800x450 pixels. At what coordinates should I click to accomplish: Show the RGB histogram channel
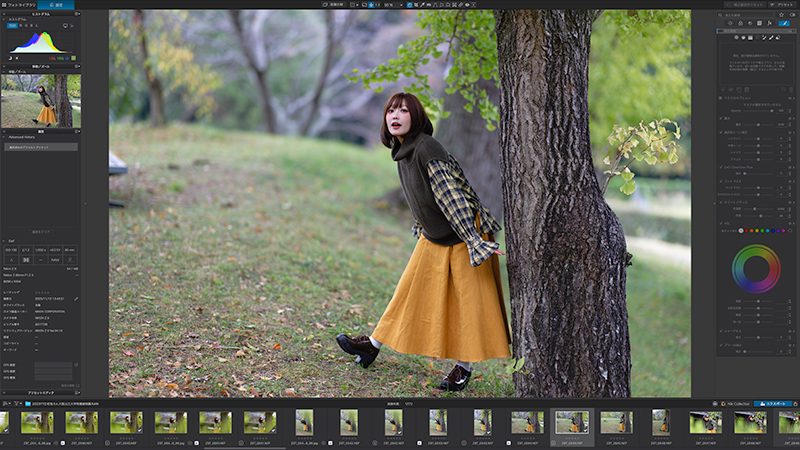point(12,26)
